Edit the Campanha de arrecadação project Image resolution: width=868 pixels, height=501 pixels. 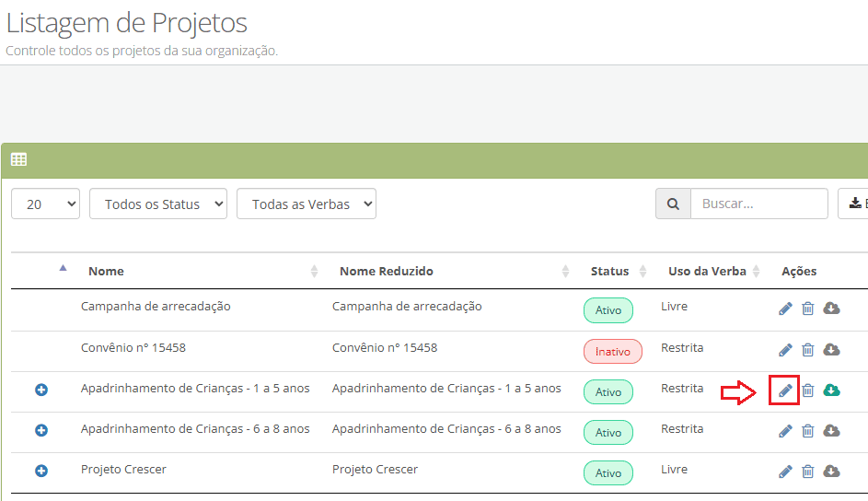pyautogui.click(x=785, y=309)
